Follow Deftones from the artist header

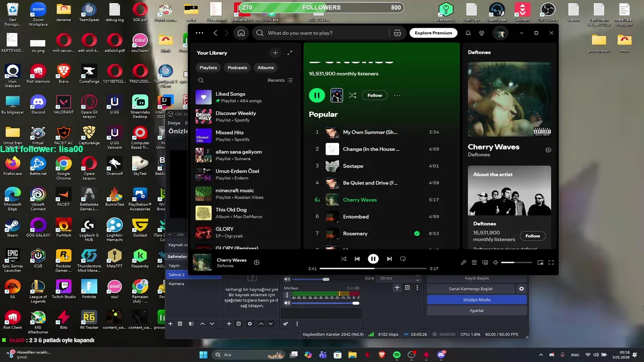375,95
